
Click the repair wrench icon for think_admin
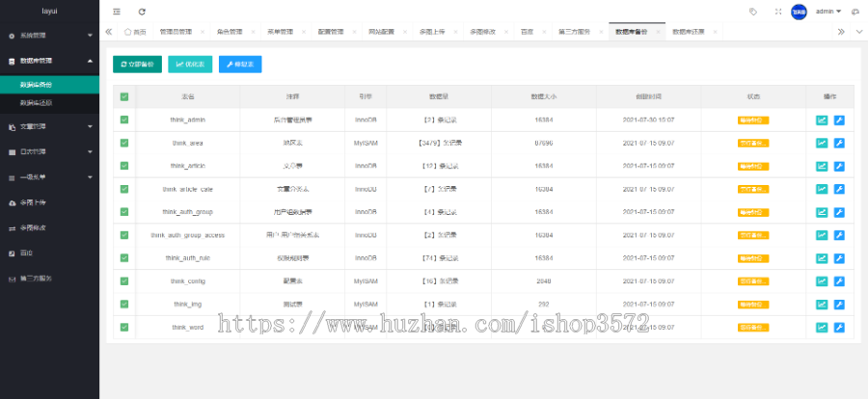(x=839, y=120)
